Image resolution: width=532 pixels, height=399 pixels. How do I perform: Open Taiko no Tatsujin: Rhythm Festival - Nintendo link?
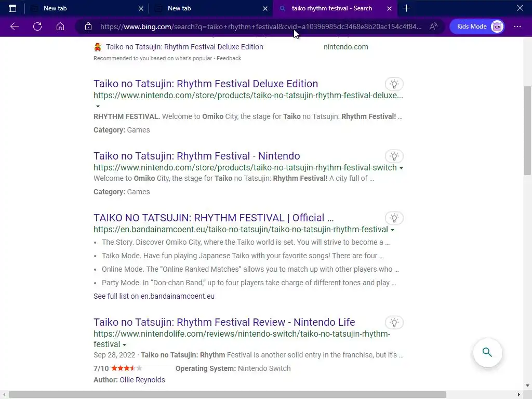pyautogui.click(x=197, y=156)
